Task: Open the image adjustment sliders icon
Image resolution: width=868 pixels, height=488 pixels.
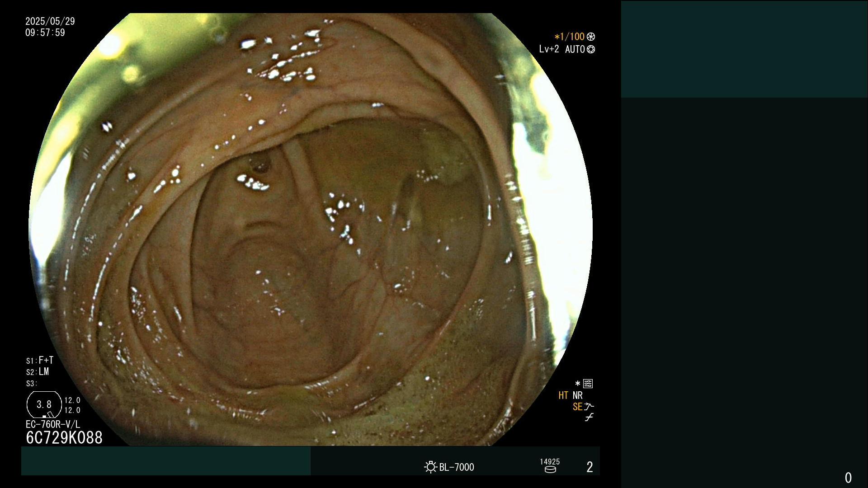Action: pos(588,384)
